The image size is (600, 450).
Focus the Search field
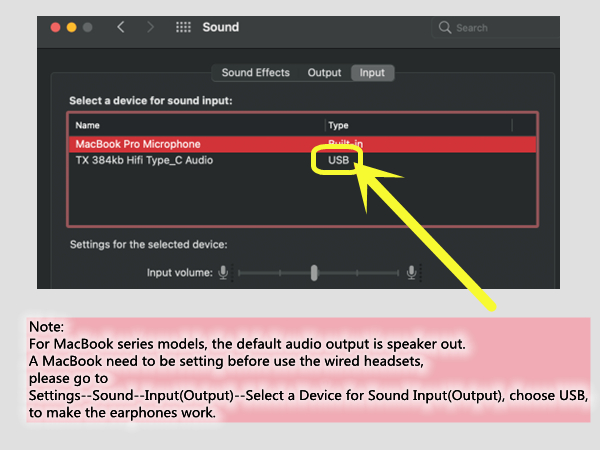click(x=496, y=28)
